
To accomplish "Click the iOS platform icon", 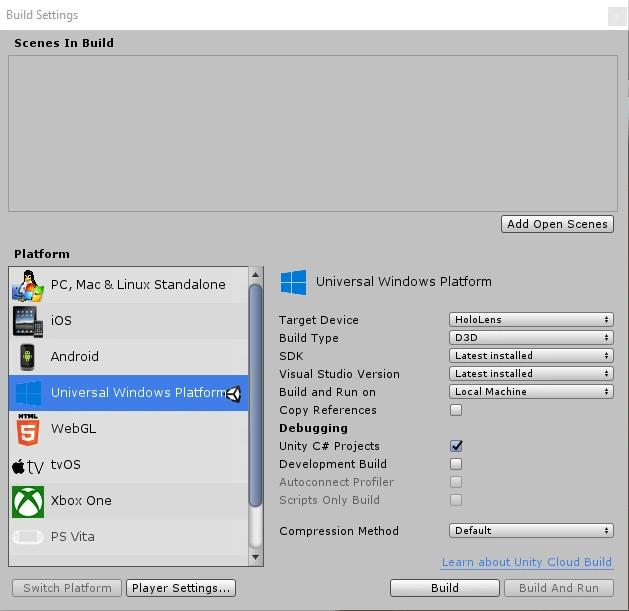I will tap(28, 321).
